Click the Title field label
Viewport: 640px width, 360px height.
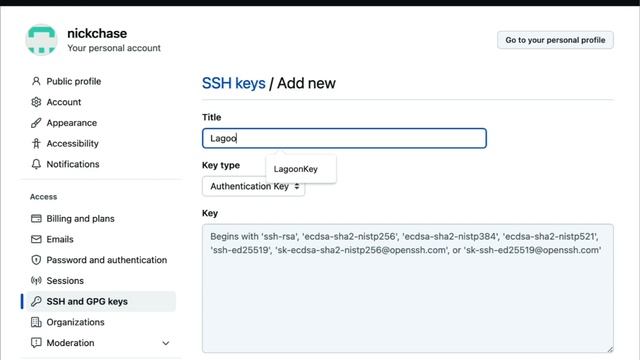[x=211, y=117]
